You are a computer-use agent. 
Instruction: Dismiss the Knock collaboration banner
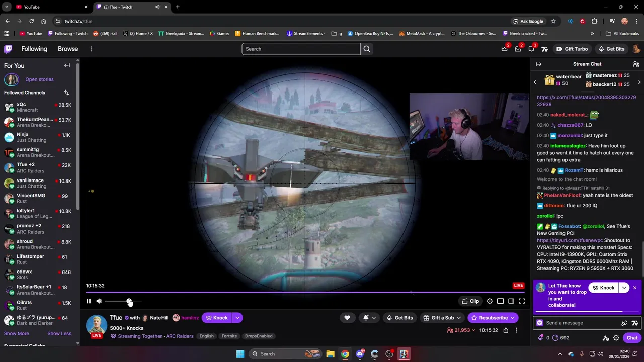pyautogui.click(x=635, y=288)
